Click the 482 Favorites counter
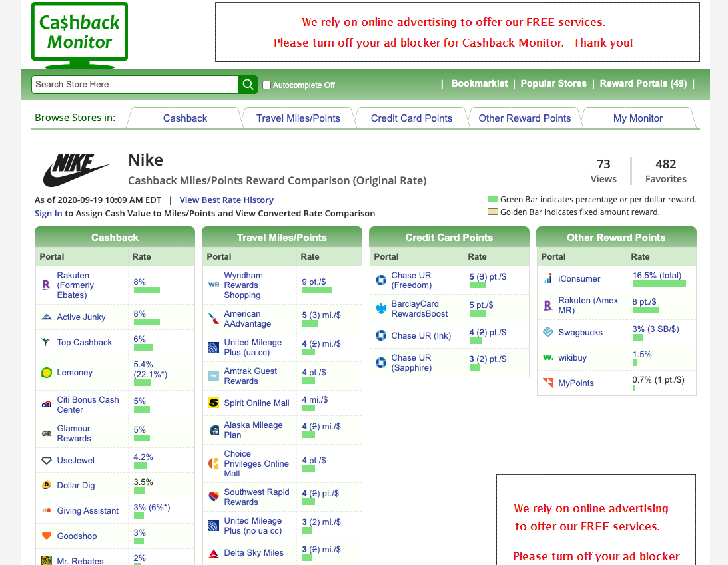 (666, 171)
